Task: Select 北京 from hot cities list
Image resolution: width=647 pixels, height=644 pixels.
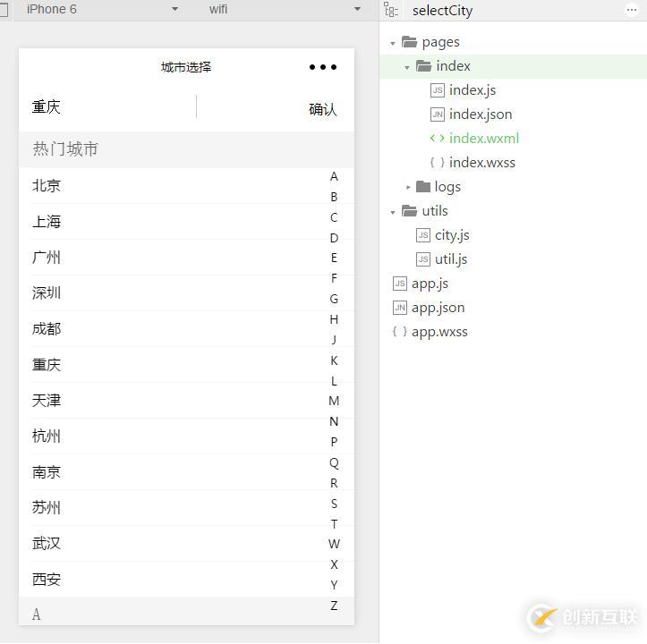Action: 47,186
